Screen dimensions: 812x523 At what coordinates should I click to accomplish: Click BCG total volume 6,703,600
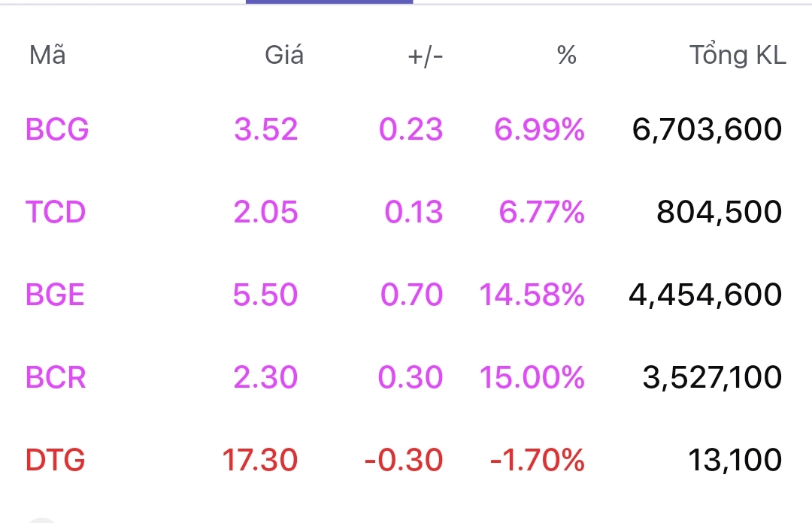click(707, 130)
